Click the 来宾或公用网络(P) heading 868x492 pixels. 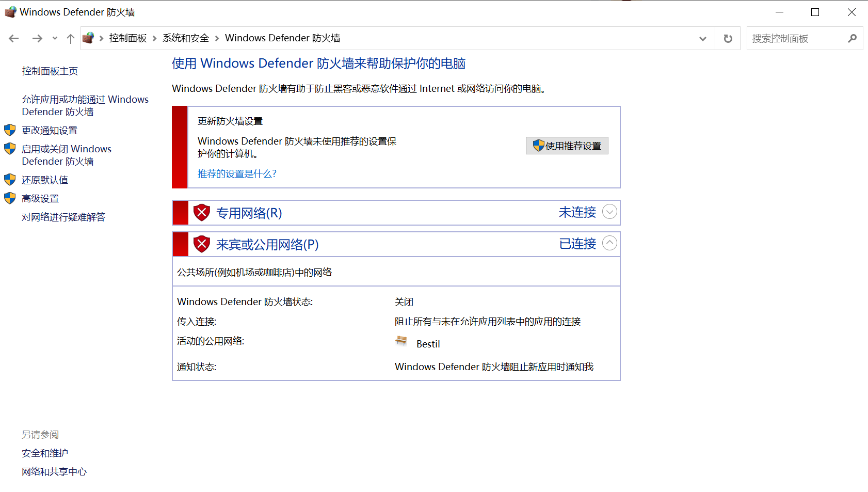click(267, 245)
